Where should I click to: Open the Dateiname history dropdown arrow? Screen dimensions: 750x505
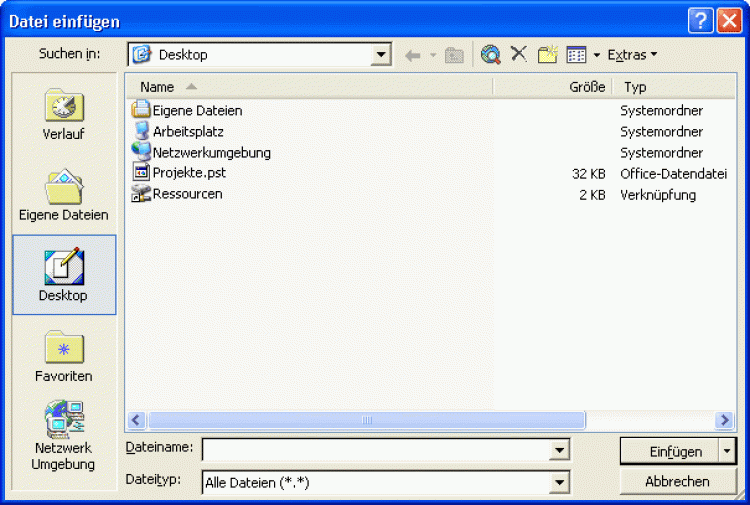(x=559, y=451)
